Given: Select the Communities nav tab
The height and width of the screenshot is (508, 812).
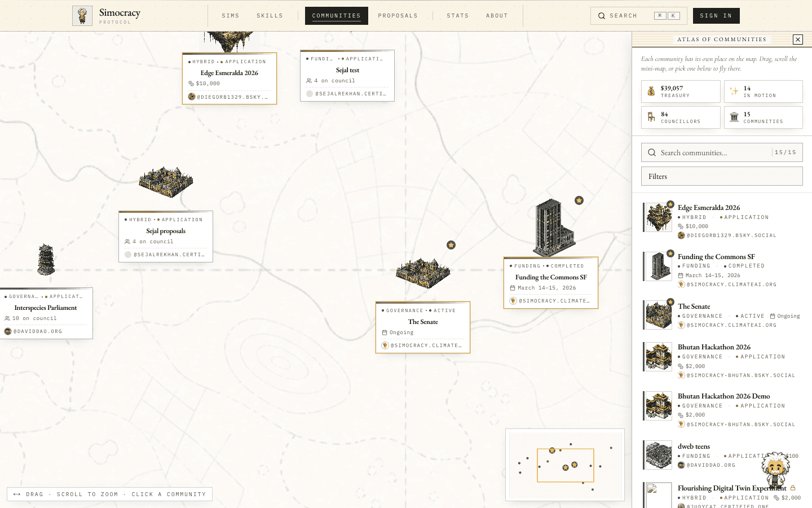Looking at the screenshot, I should (337, 16).
